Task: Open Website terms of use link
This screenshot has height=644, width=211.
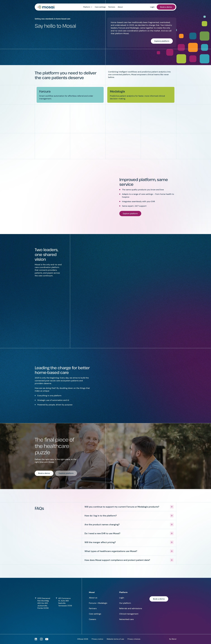Action: point(115,639)
